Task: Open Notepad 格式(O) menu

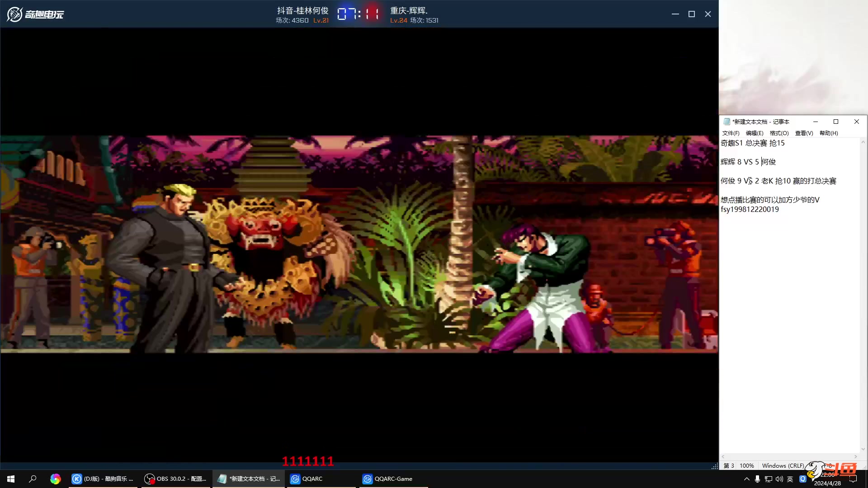Action: point(779,133)
